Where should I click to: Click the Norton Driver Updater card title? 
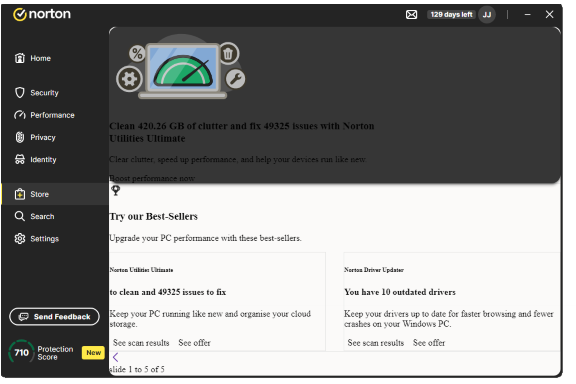pos(374,270)
